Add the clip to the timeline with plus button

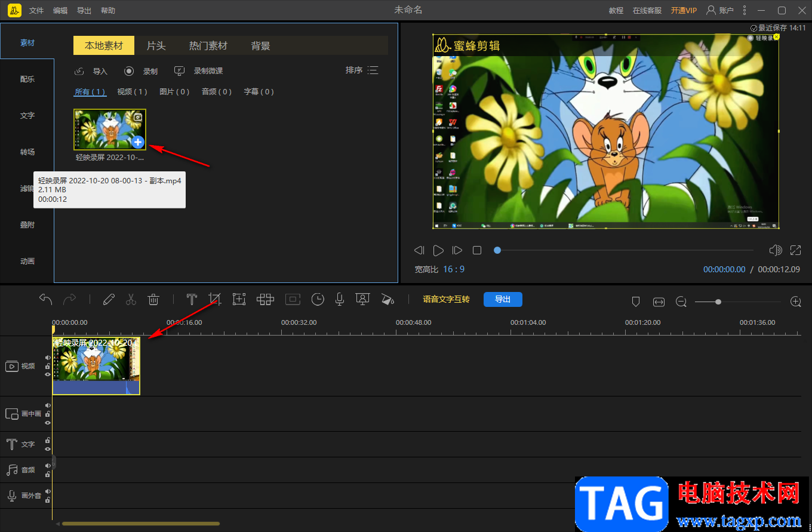[138, 142]
